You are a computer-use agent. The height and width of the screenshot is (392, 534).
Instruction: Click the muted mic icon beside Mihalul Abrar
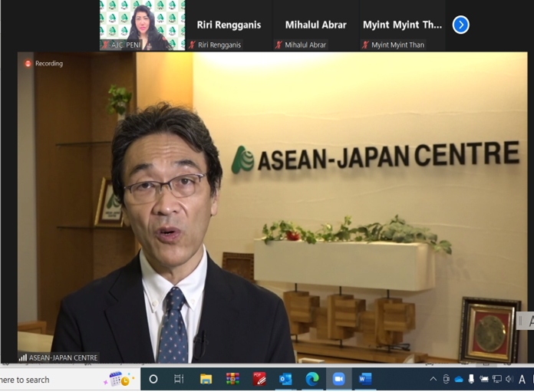(279, 44)
